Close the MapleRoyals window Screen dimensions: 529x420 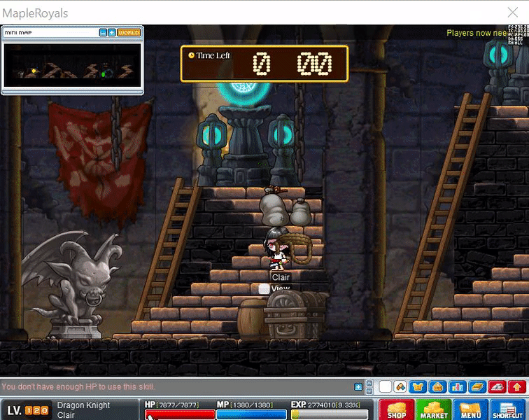pos(513,13)
